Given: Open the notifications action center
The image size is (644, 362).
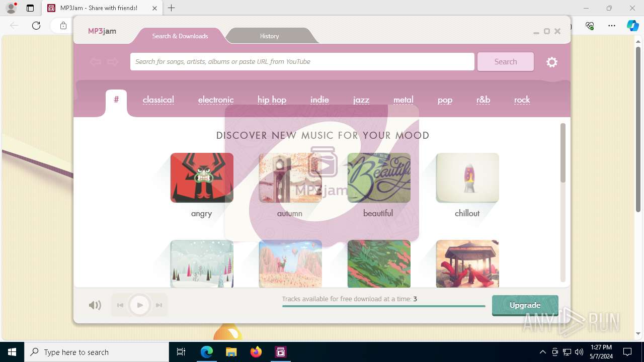Looking at the screenshot, I should coord(627,352).
